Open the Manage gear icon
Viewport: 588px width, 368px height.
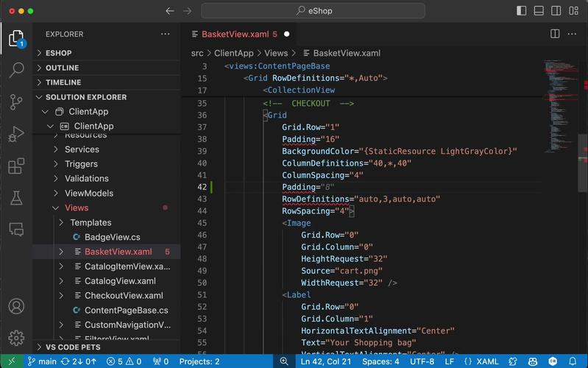(x=16, y=338)
